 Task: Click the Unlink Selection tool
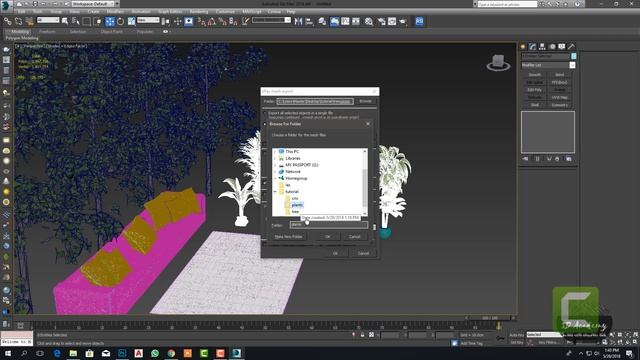[x=18, y=21]
